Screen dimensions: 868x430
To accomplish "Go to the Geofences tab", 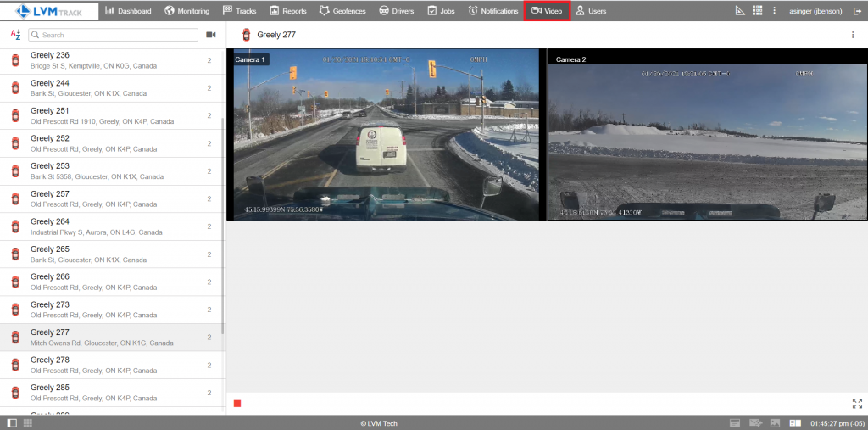I will click(x=343, y=11).
